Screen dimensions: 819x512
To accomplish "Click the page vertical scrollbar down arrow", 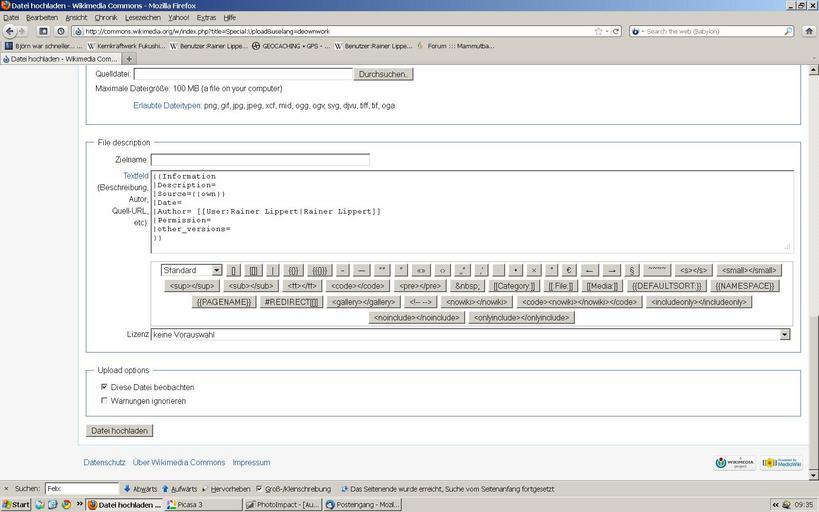I will (813, 475).
